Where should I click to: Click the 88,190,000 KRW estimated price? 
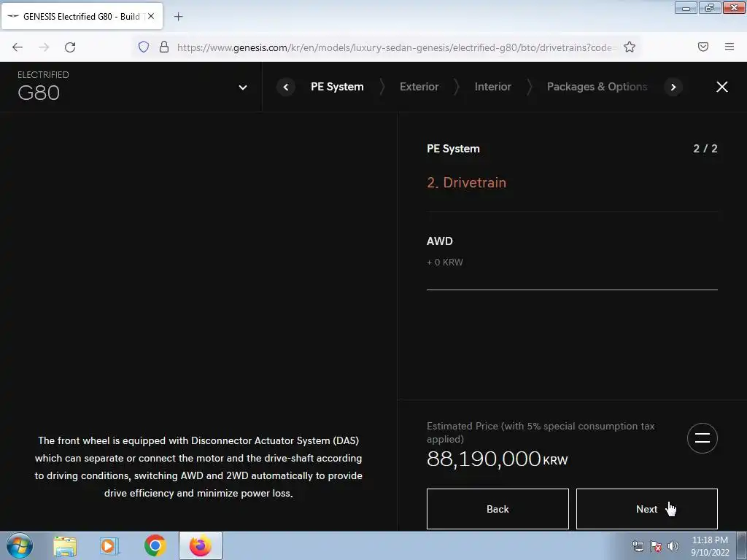(497, 459)
